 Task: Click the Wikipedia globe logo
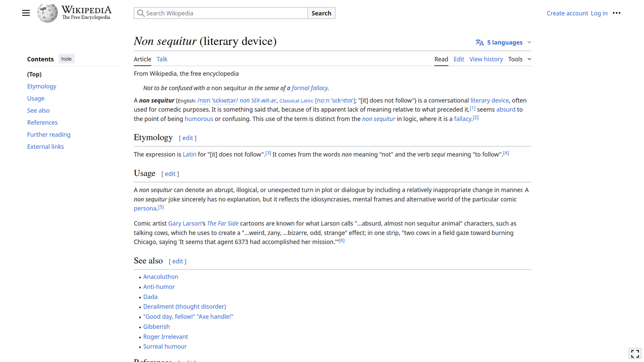(47, 13)
